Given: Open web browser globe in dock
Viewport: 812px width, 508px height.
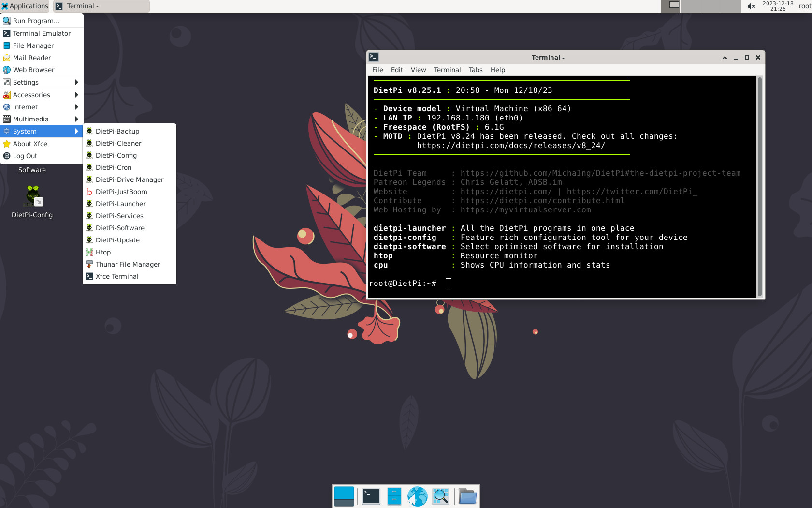Looking at the screenshot, I should point(418,496).
